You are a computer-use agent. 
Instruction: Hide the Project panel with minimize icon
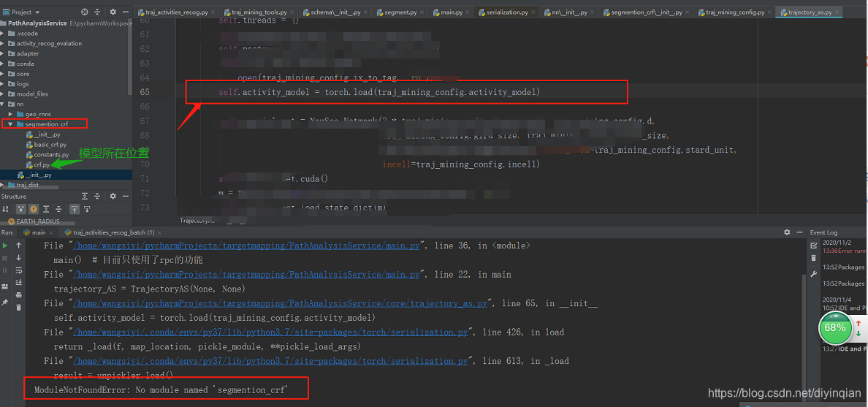point(127,12)
